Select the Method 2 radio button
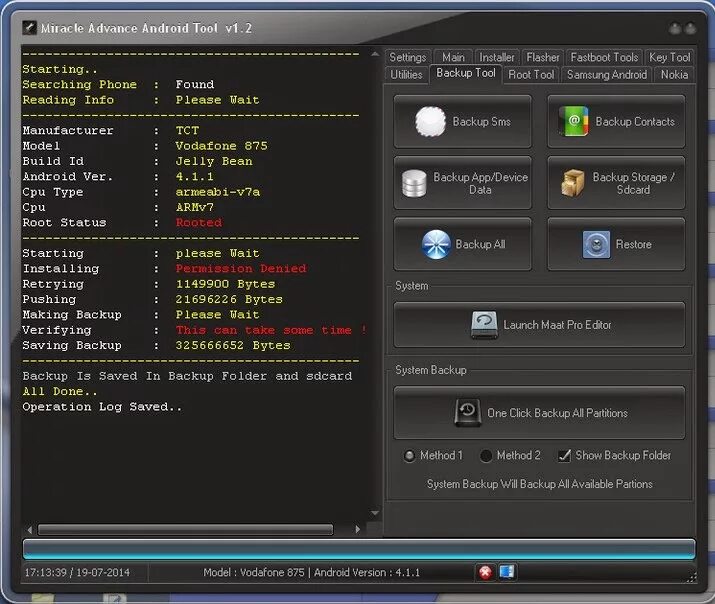715x604 pixels. click(x=486, y=455)
